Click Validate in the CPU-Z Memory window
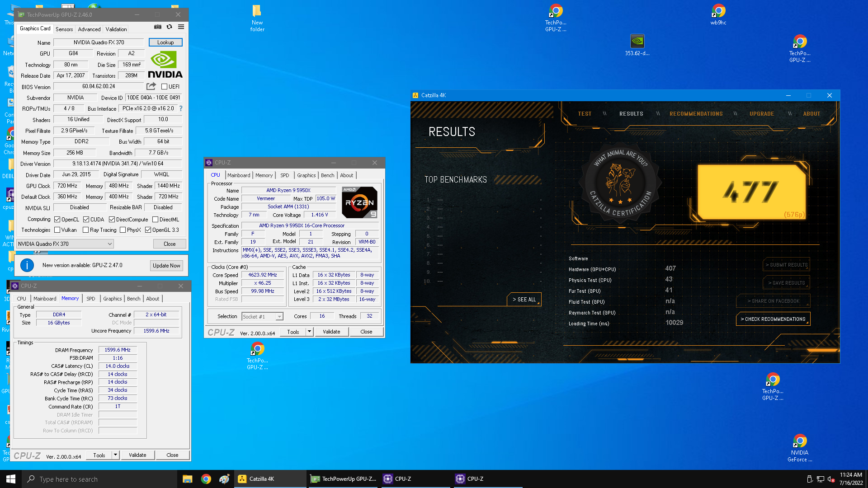868x488 pixels. (x=137, y=455)
